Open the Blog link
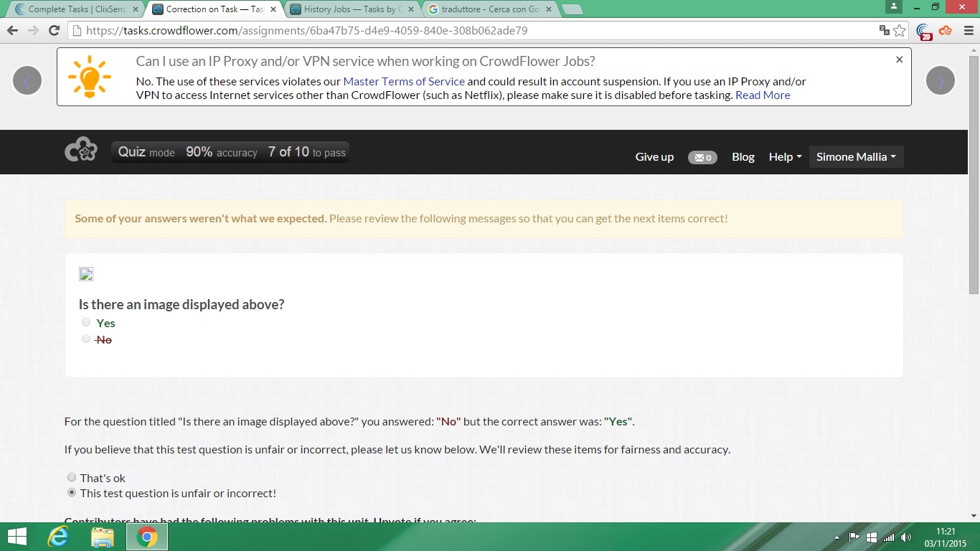Image resolution: width=980 pixels, height=551 pixels. [x=743, y=157]
